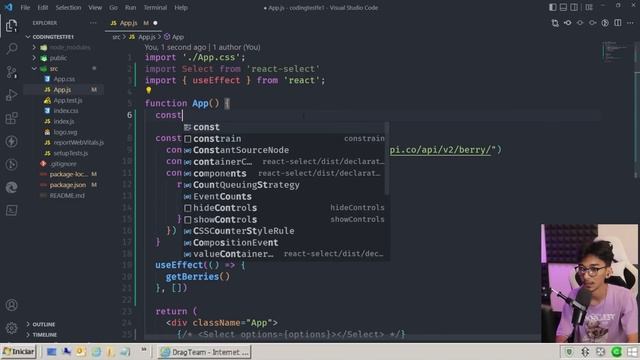This screenshot has width=640, height=360.
Task: Open the Edge browser tools icon in activity bar
Action: pyautogui.click(x=11, y=187)
